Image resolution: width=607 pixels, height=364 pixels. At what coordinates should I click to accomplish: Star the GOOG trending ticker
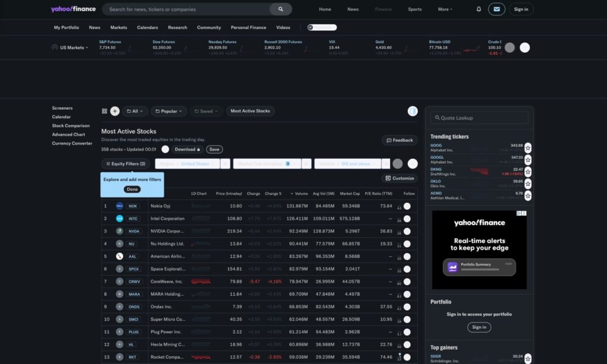pyautogui.click(x=528, y=148)
